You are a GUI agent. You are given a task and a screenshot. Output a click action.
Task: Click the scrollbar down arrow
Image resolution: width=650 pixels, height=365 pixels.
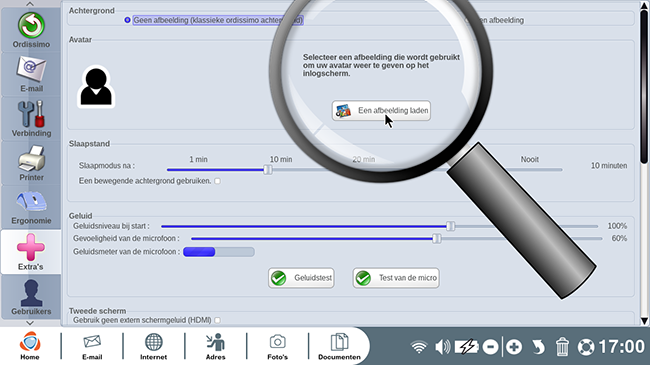644,321
